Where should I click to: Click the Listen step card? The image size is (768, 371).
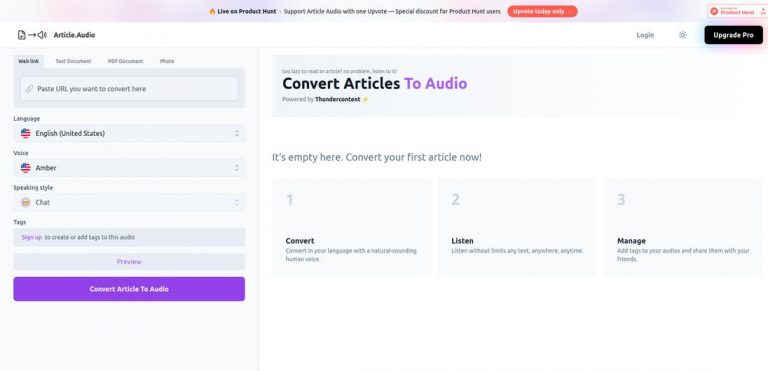point(518,227)
